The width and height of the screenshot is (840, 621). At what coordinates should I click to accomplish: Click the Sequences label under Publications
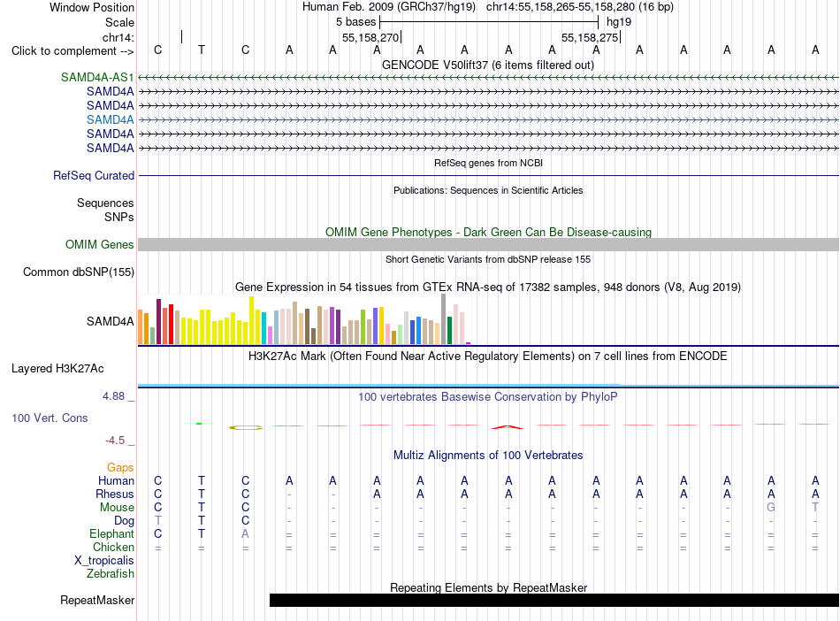point(105,203)
